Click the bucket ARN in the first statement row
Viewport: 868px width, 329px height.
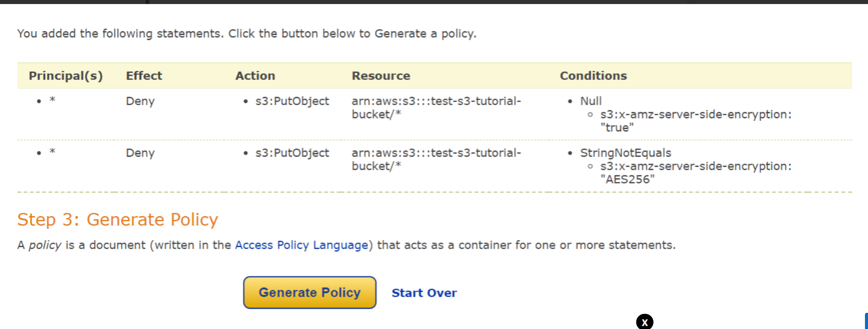pos(436,108)
